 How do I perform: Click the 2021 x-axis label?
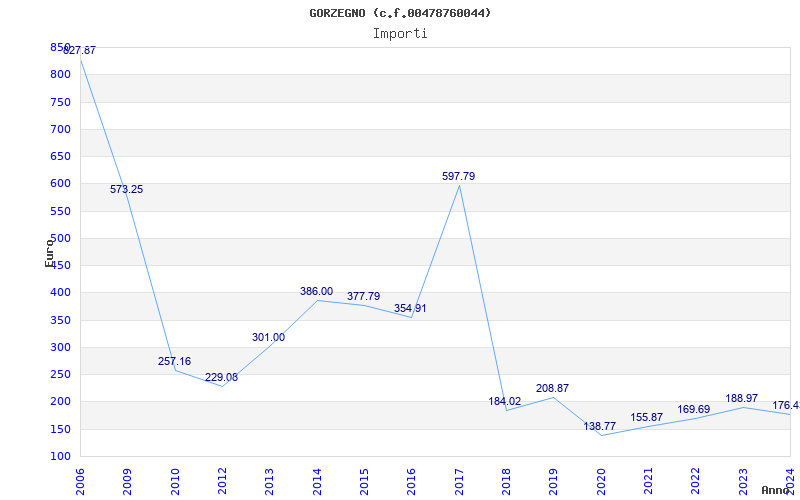648,482
